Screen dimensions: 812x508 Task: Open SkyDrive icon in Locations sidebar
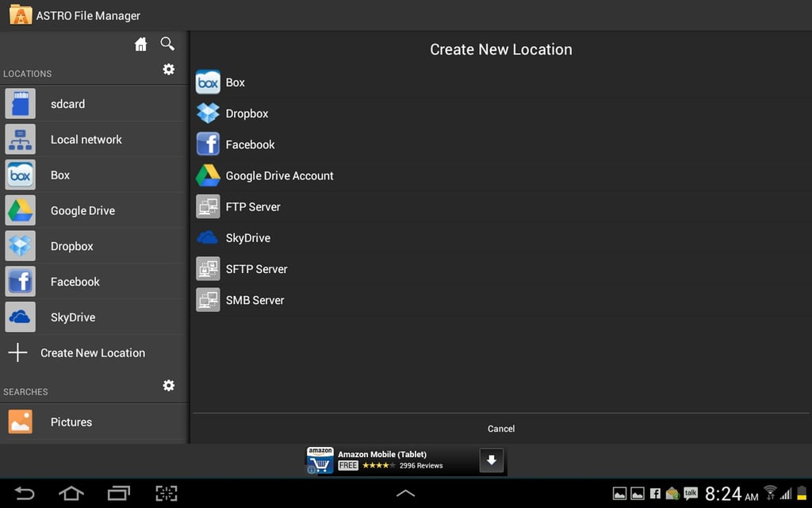(x=20, y=317)
